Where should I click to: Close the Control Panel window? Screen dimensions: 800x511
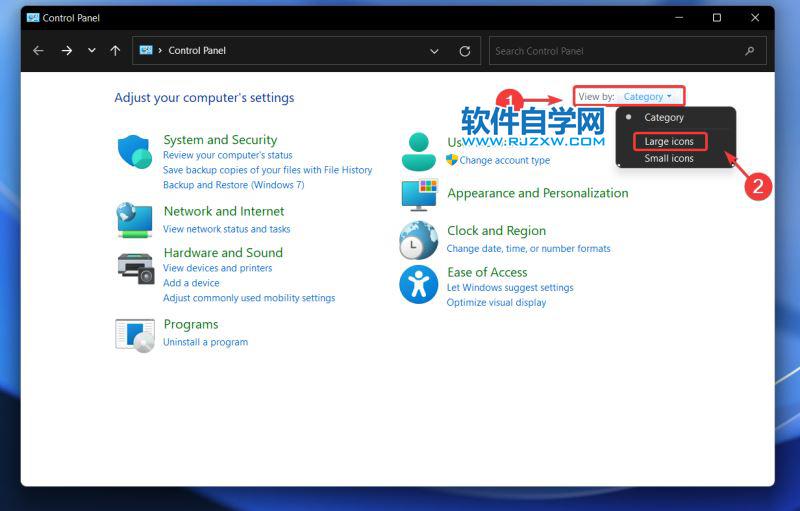point(755,18)
